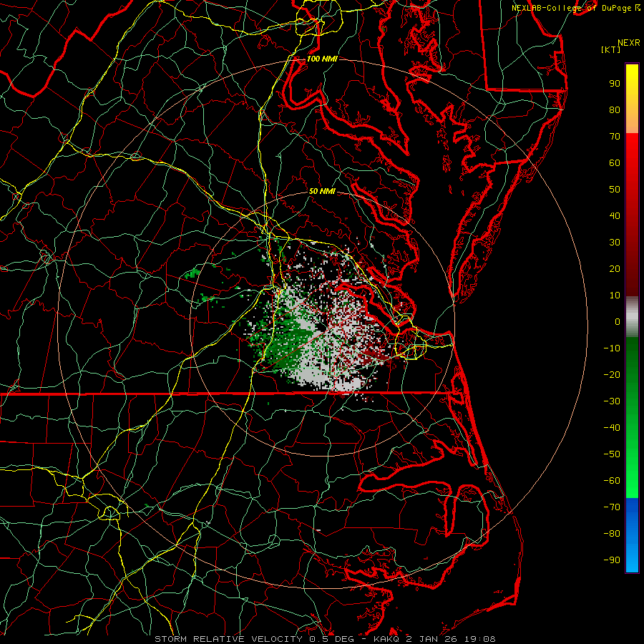Screen dimensions: 644x644
Task: Click the -10 value on velocity scale
Action: tap(612, 348)
